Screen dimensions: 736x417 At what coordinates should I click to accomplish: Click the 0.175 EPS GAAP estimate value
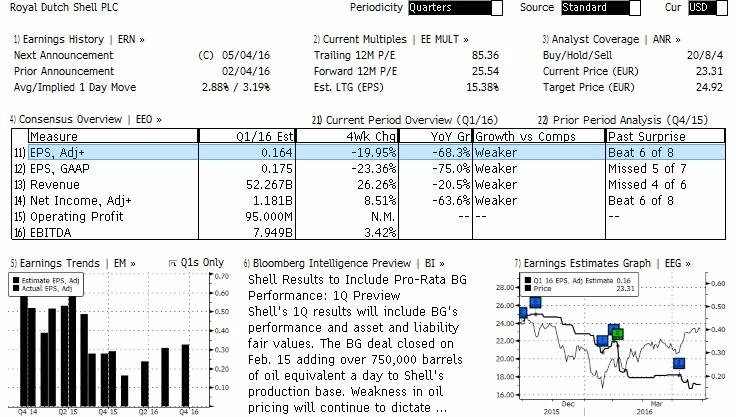click(x=276, y=169)
